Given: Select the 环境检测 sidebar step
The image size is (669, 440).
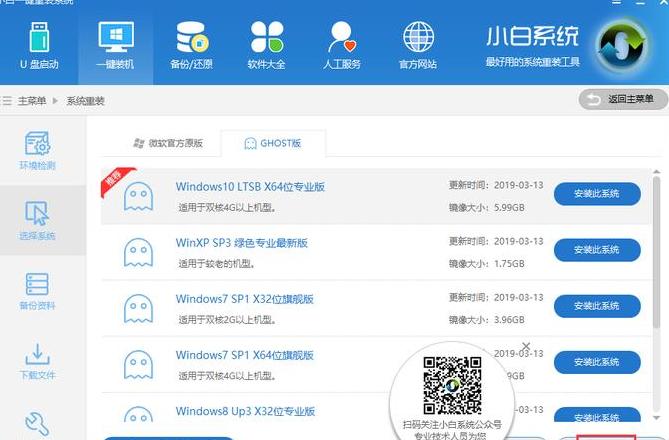Looking at the screenshot, I should [38, 150].
